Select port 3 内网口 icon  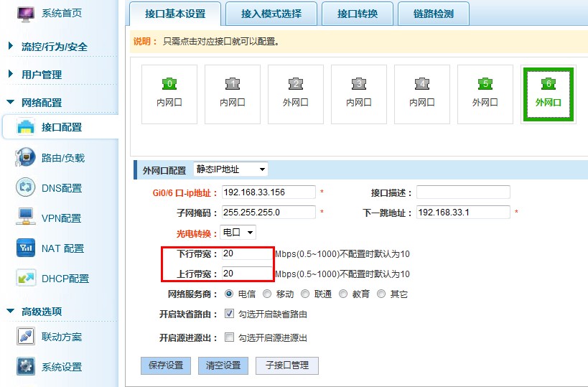(359, 83)
